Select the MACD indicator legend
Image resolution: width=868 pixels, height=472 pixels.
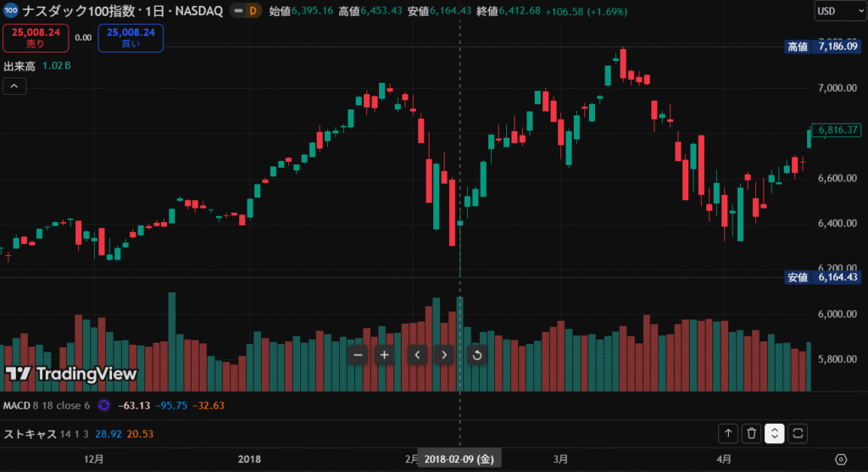[17, 405]
